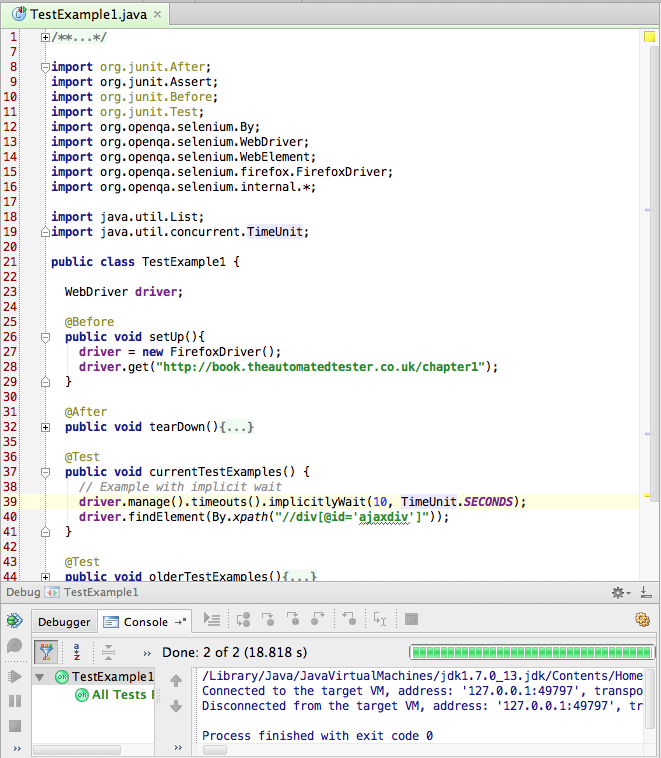Select the TestExample1 test tree row
The width and height of the screenshot is (661, 758).
coord(93,677)
